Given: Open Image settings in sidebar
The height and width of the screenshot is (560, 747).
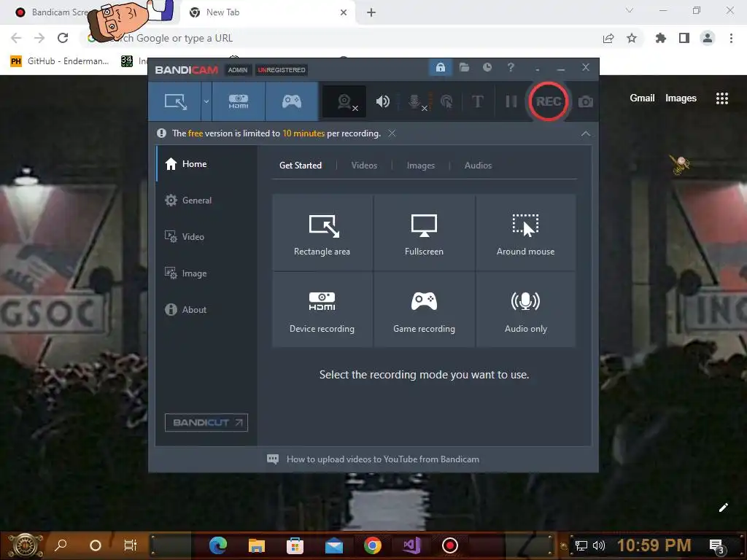Looking at the screenshot, I should tap(206, 273).
